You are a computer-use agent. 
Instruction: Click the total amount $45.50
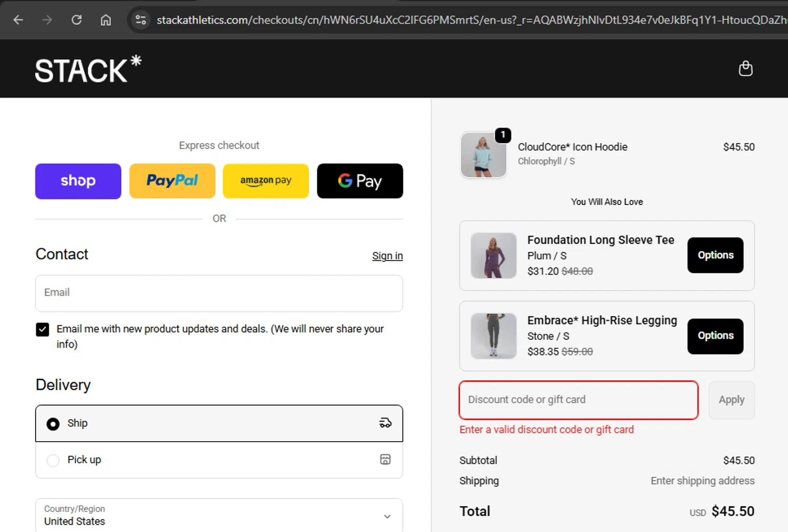tap(733, 511)
